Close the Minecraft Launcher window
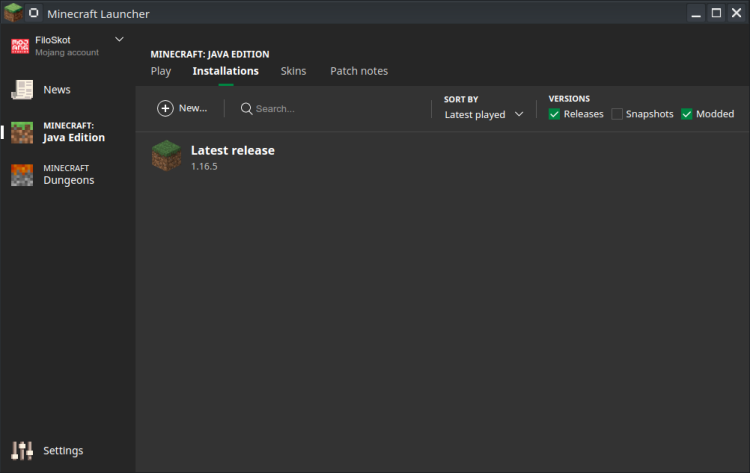Screen dimensions: 750x473 (x=736, y=13)
